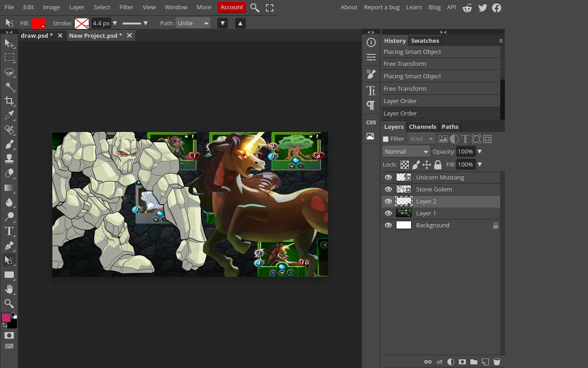
Task: Open the Brush settings panel icon
Action: pos(371,74)
